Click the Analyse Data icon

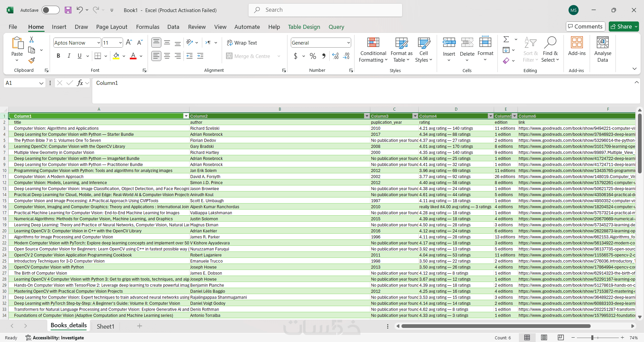coord(603,50)
